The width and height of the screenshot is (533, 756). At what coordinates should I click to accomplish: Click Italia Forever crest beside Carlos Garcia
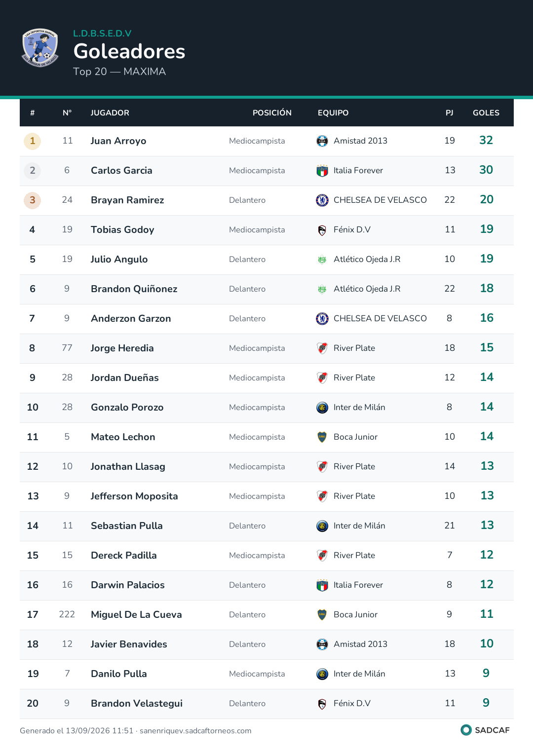click(322, 171)
